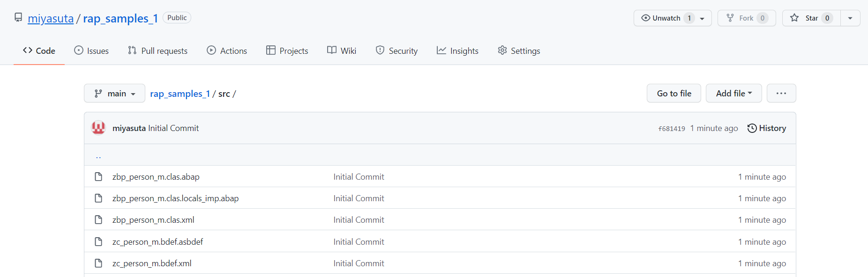
Task: Open Initial Commit link for zbp_person_m.clas.locals_imp.abap
Action: click(x=359, y=198)
